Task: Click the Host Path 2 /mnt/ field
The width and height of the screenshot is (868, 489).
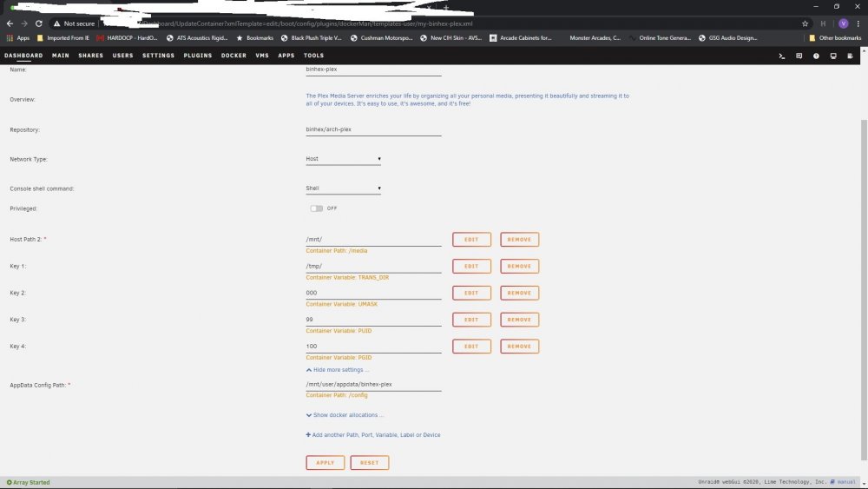Action: 373,240
